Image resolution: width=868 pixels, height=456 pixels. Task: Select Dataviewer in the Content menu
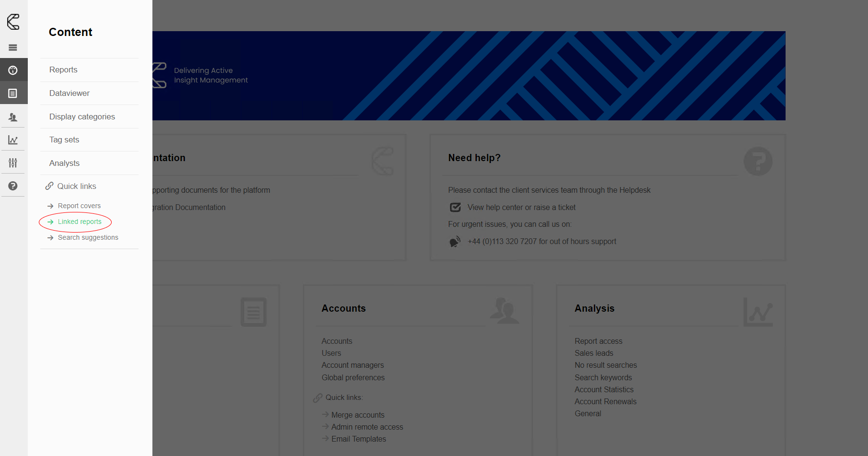[69, 93]
